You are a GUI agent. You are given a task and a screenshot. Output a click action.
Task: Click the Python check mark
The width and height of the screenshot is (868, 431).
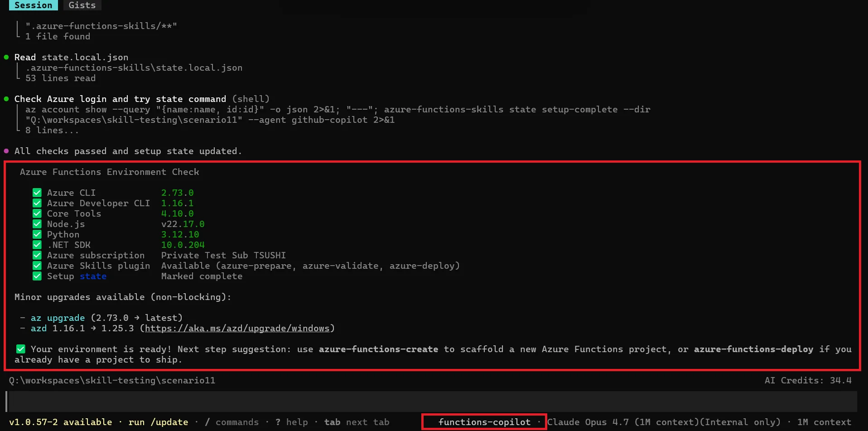point(37,234)
